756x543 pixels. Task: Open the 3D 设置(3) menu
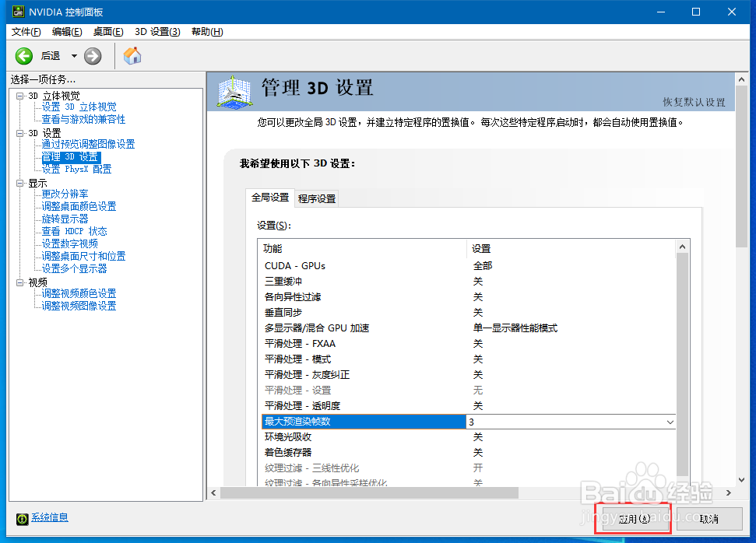point(157,32)
